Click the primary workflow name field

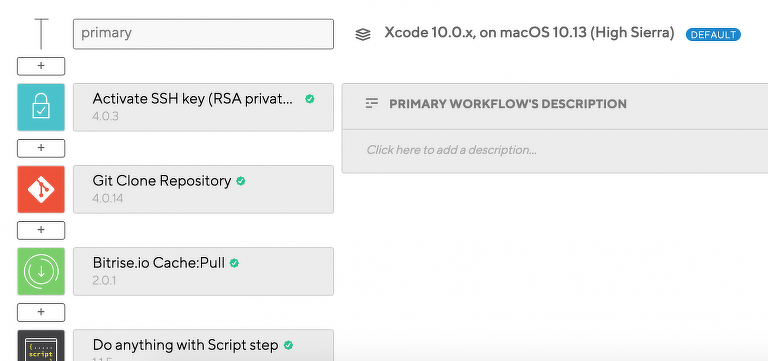(203, 34)
